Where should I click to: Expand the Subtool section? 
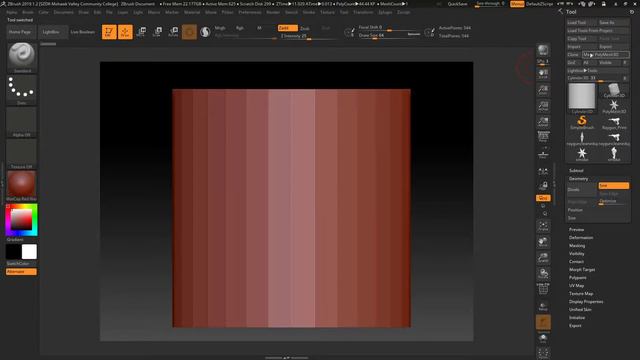pos(576,170)
